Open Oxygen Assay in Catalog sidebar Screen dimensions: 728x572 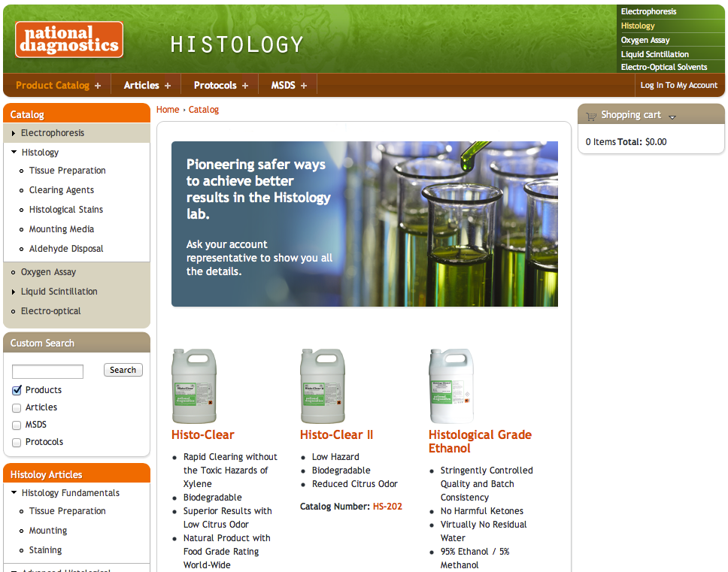pyautogui.click(x=48, y=272)
